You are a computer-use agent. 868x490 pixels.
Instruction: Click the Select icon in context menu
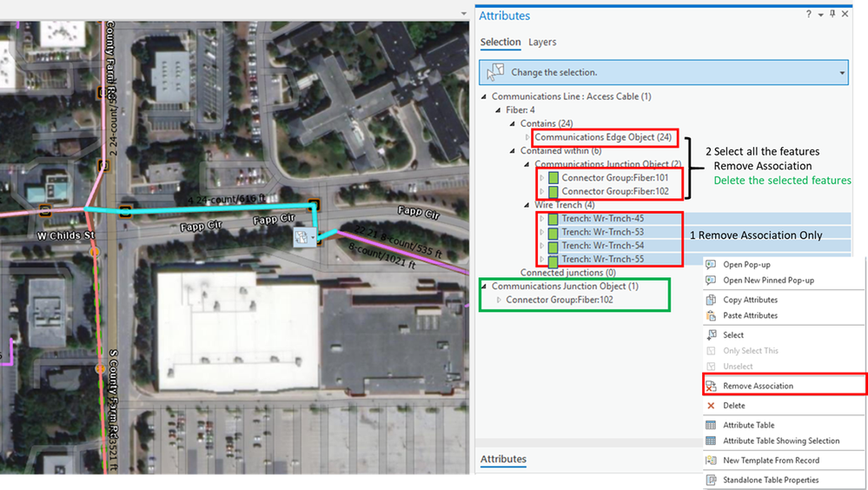(x=712, y=335)
